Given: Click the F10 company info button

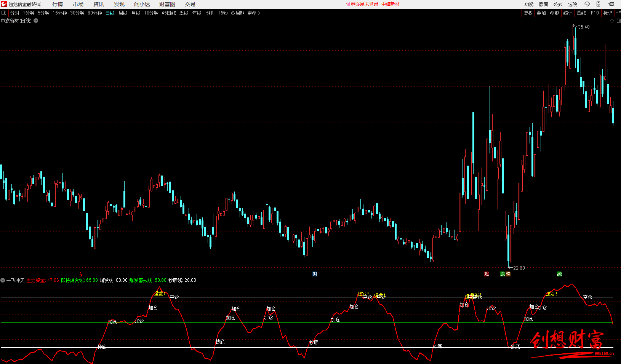Looking at the screenshot, I should pos(595,13).
